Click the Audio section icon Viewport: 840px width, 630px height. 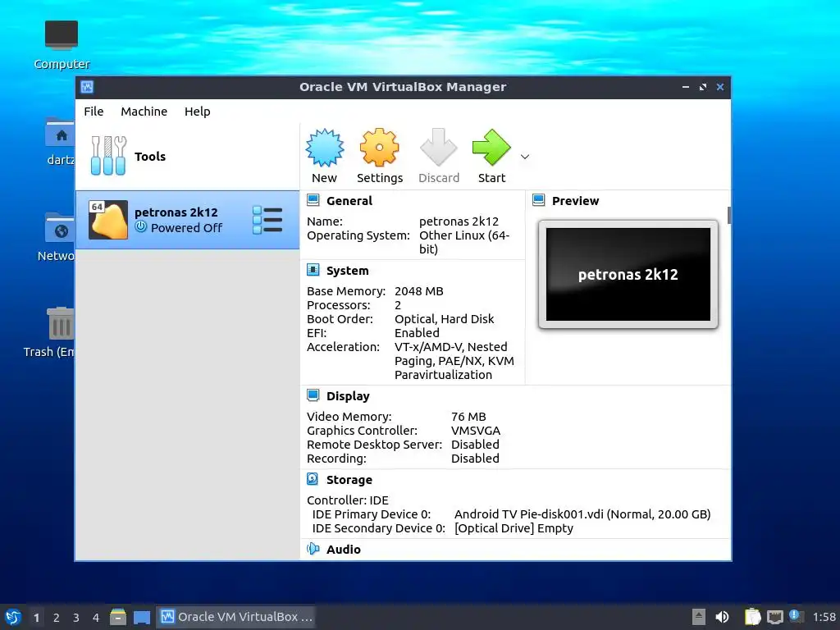(x=313, y=549)
